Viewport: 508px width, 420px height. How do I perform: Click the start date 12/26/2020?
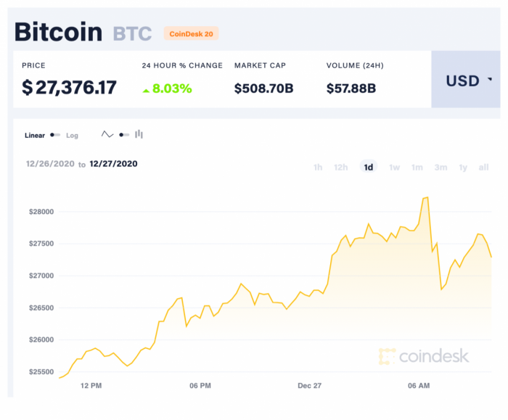coord(49,164)
